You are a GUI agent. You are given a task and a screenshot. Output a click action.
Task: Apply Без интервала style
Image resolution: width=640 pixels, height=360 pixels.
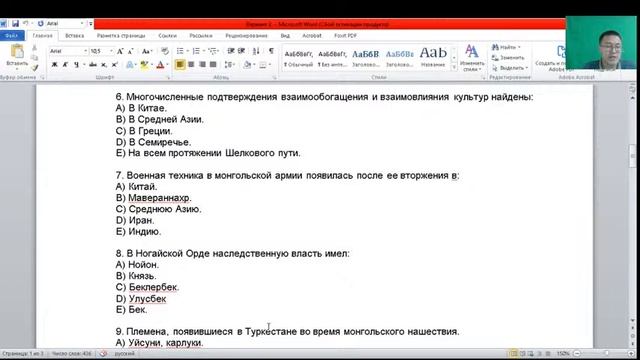tap(332, 58)
